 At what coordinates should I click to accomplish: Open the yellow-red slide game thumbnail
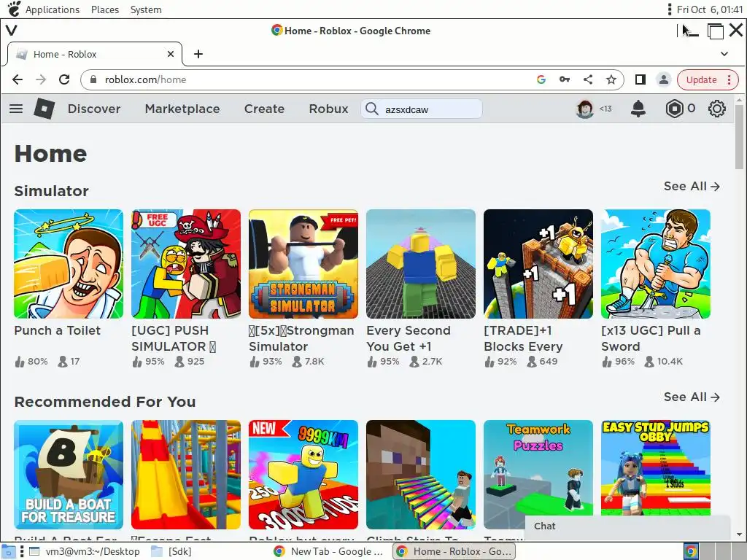click(x=186, y=474)
